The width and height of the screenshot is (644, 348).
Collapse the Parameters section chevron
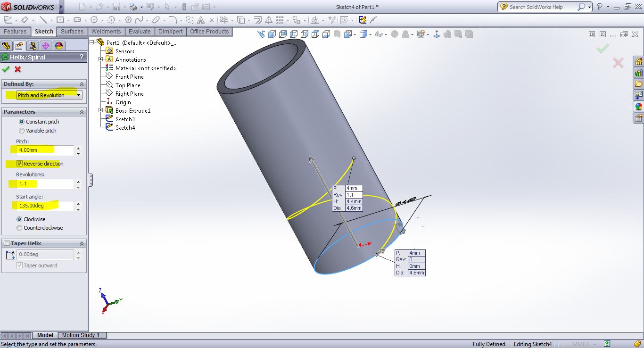[x=82, y=112]
